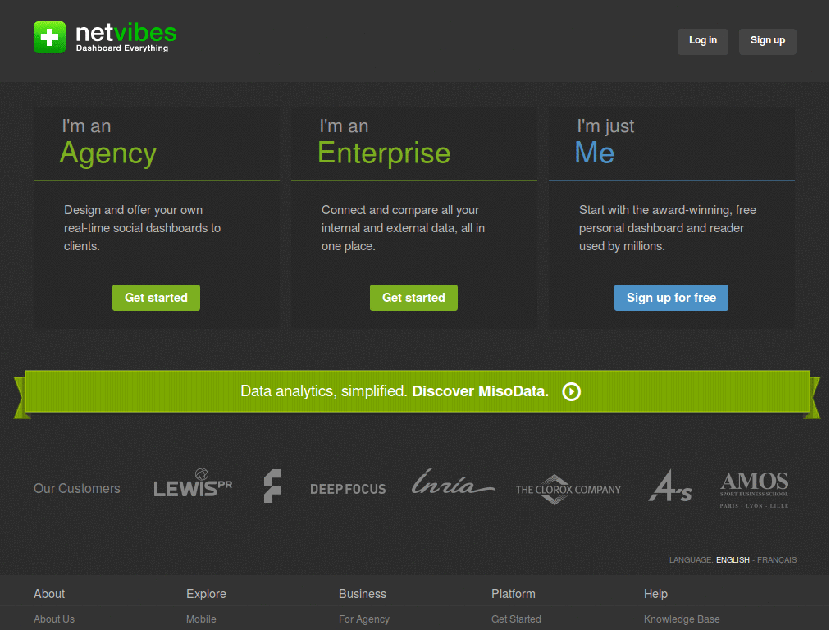The height and width of the screenshot is (630, 840).
Task: Switch language to FRANÇAIS
Action: (776, 559)
